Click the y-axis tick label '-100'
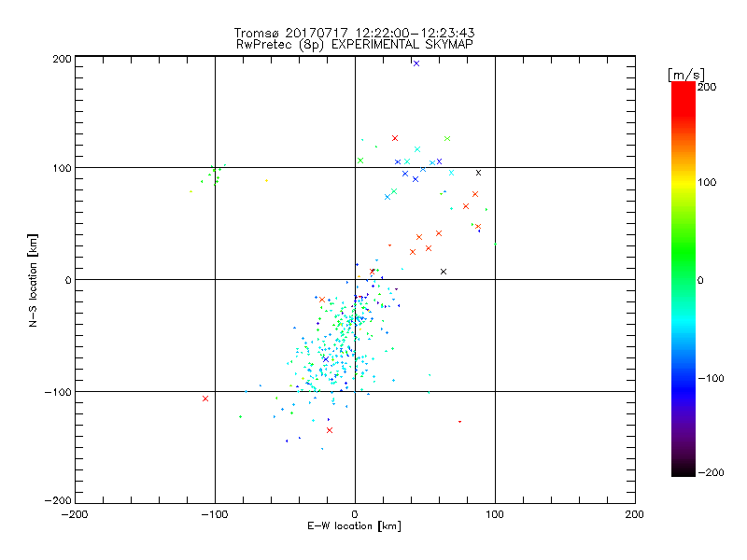The image size is (747, 560). pos(58,392)
